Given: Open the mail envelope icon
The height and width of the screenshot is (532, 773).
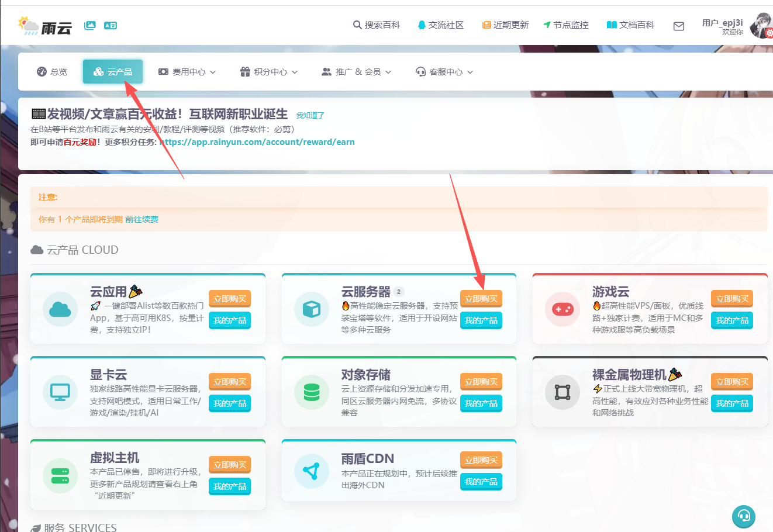Looking at the screenshot, I should click(x=678, y=26).
